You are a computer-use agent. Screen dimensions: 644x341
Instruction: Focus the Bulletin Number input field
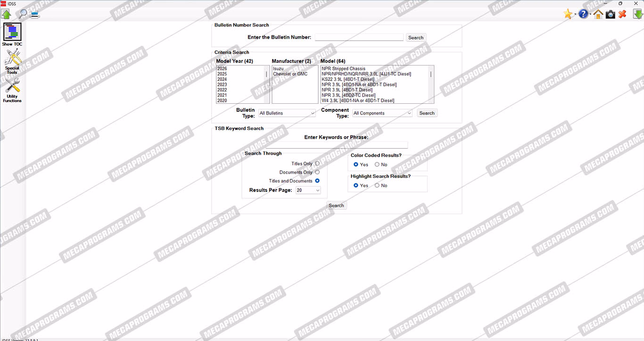click(x=359, y=37)
